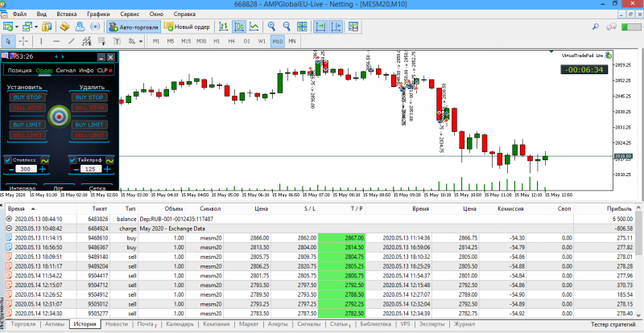The width and height of the screenshot is (644, 333).
Task: Select the equidistant channel tool
Action: coord(87,41)
